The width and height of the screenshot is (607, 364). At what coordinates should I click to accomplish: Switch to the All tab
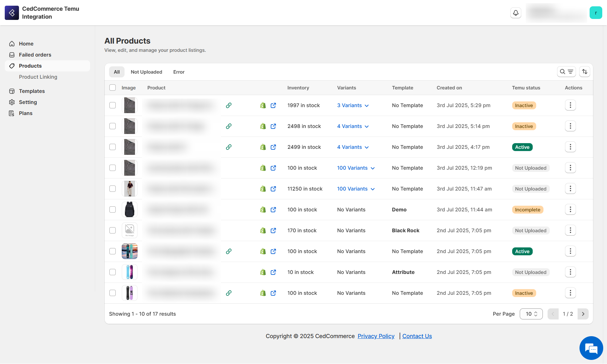tap(117, 72)
